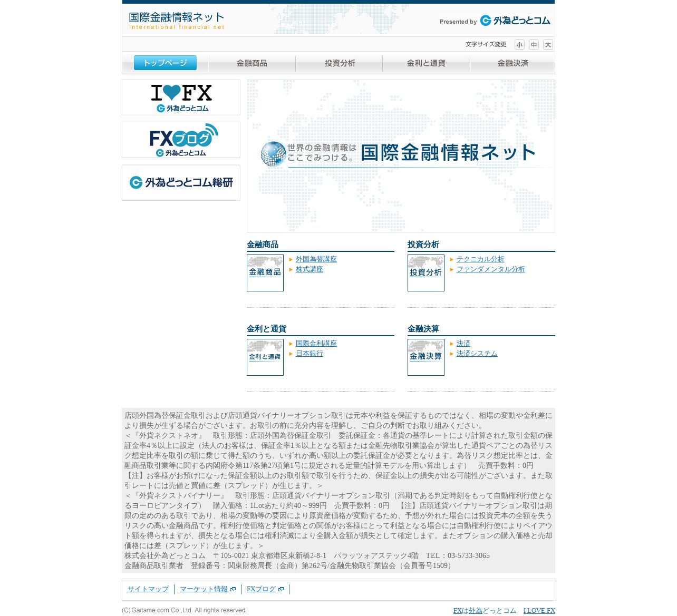This screenshot has height=616, width=677.
Task: Open the 金利と通貨 navigation tab
Action: point(426,63)
